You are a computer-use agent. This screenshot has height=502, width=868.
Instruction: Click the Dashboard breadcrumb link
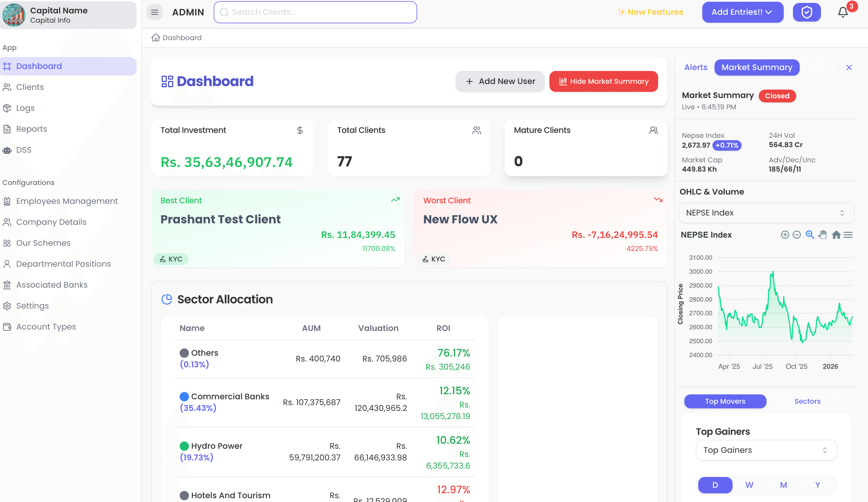click(182, 37)
